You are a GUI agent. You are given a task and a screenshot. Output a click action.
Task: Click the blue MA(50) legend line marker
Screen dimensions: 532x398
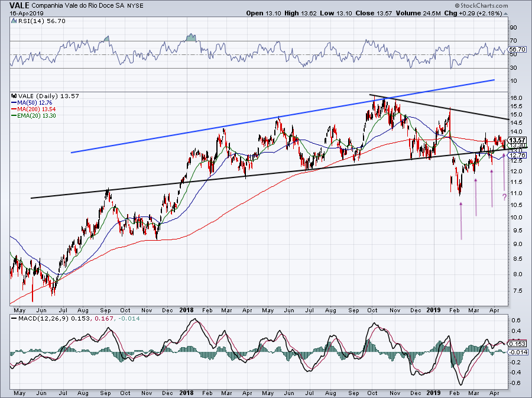[14, 103]
